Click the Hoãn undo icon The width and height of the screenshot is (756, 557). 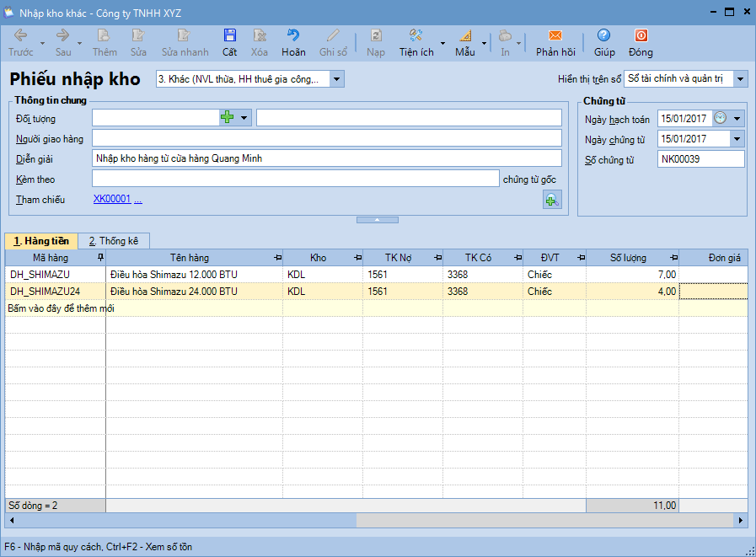293,36
